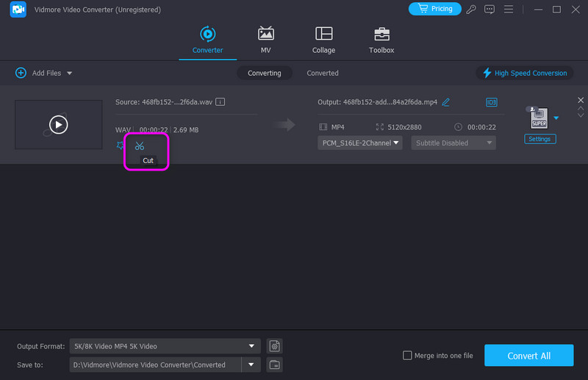The height and width of the screenshot is (380, 588).
Task: Click the Edit star-wand icon
Action: 121,146
